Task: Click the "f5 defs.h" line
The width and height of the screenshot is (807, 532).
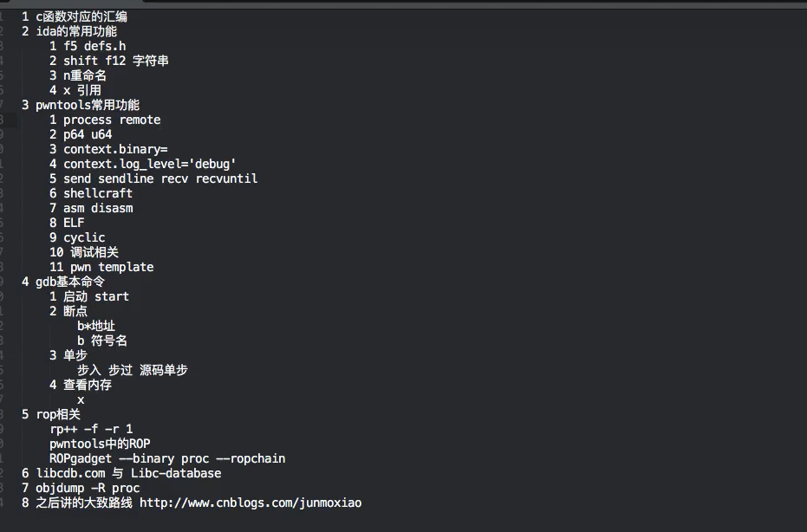Action: pyautogui.click(x=94, y=46)
